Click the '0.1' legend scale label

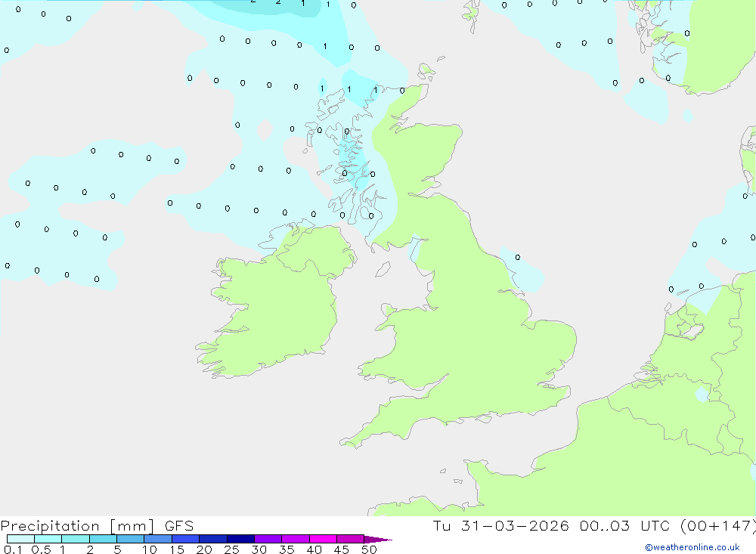pos(13,549)
